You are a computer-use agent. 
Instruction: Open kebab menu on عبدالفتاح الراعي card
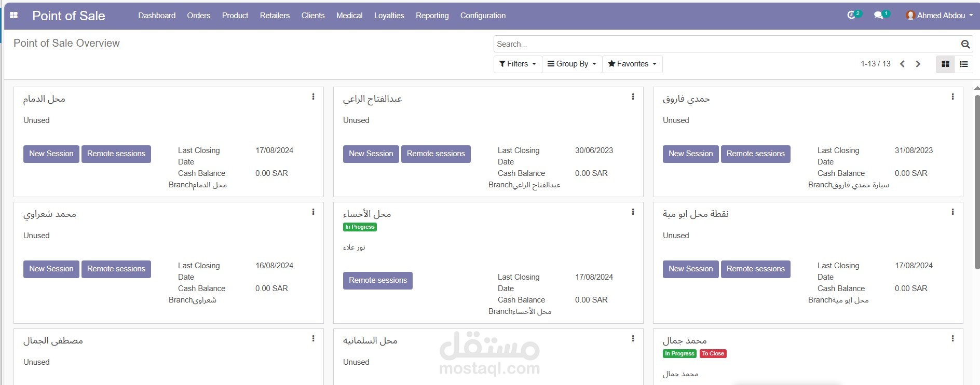pos(633,97)
